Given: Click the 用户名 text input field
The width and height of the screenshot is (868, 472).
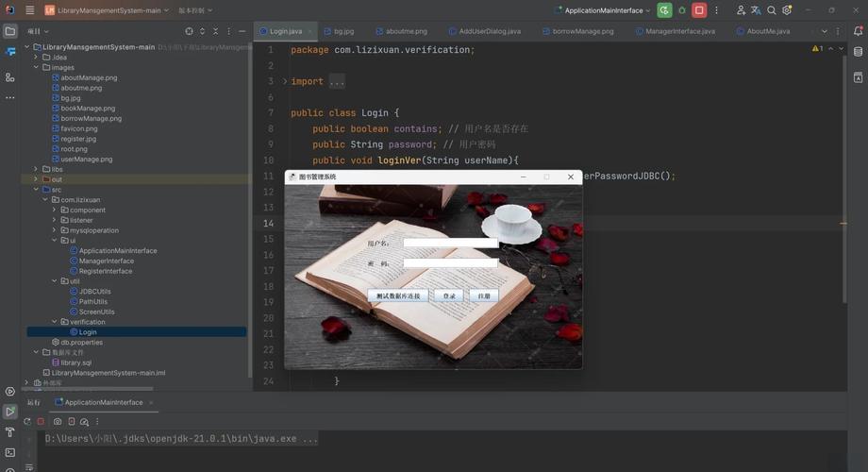Looking at the screenshot, I should [450, 244].
